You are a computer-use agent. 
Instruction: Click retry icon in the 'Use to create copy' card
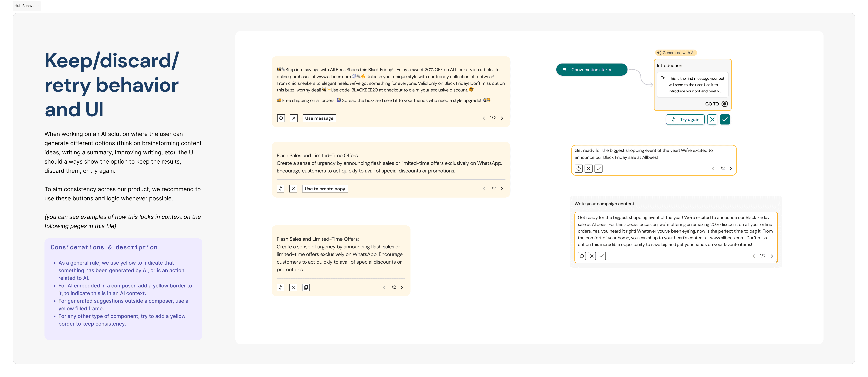click(x=280, y=189)
